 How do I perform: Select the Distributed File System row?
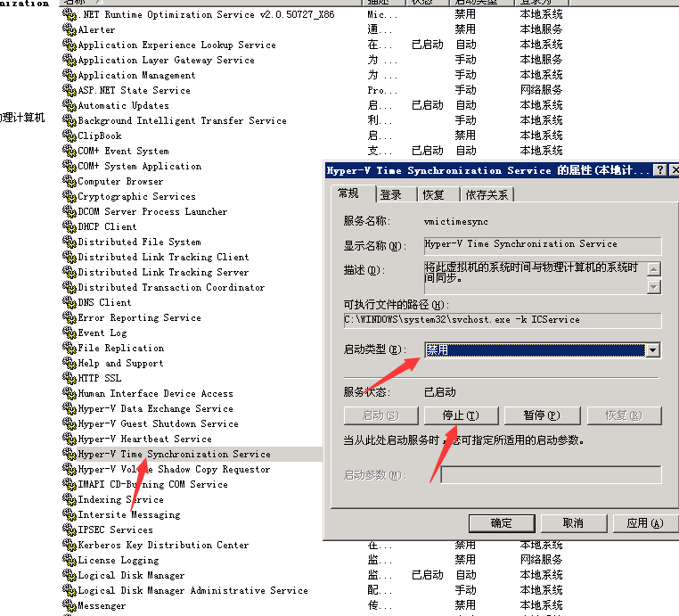tap(139, 242)
